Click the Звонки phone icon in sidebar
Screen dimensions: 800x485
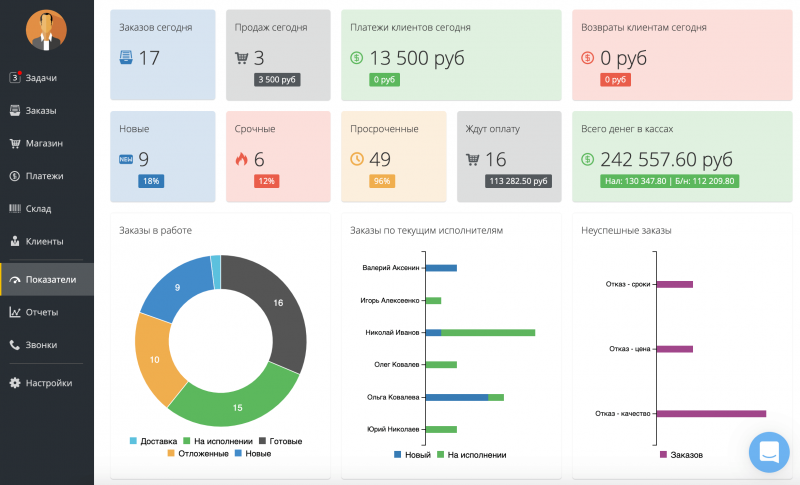[15, 345]
